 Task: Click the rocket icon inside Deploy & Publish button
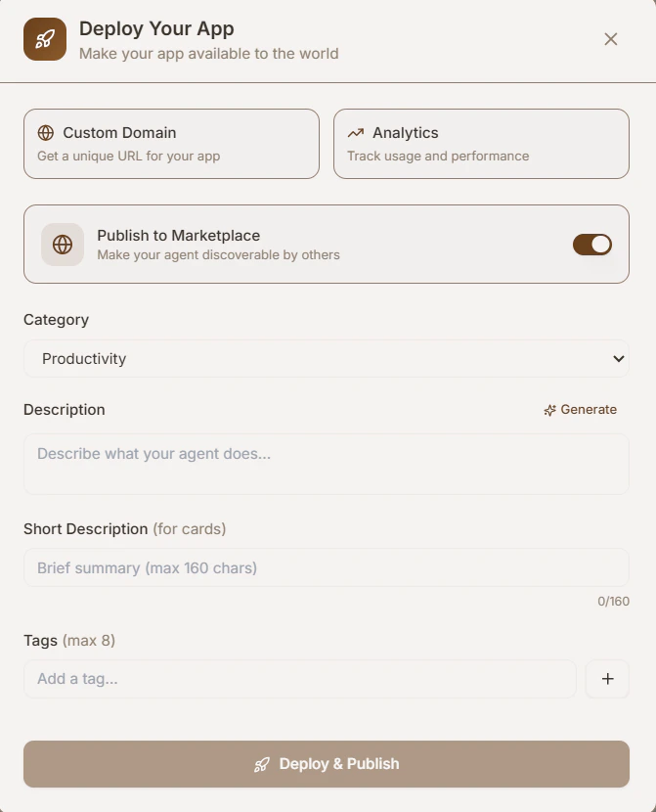tap(262, 764)
